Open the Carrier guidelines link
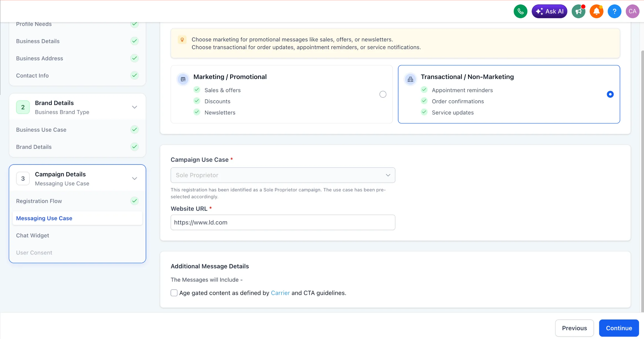The image size is (644, 339). tap(280, 293)
